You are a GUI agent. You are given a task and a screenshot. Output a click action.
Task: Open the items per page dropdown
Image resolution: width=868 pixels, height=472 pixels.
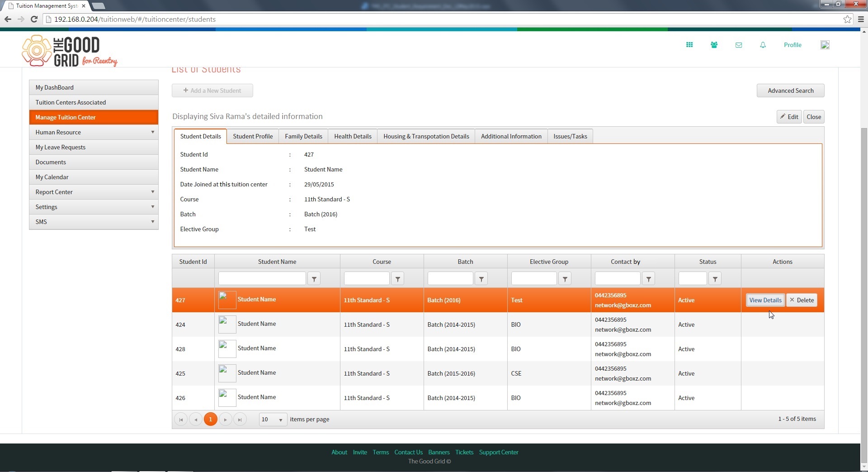click(x=273, y=420)
